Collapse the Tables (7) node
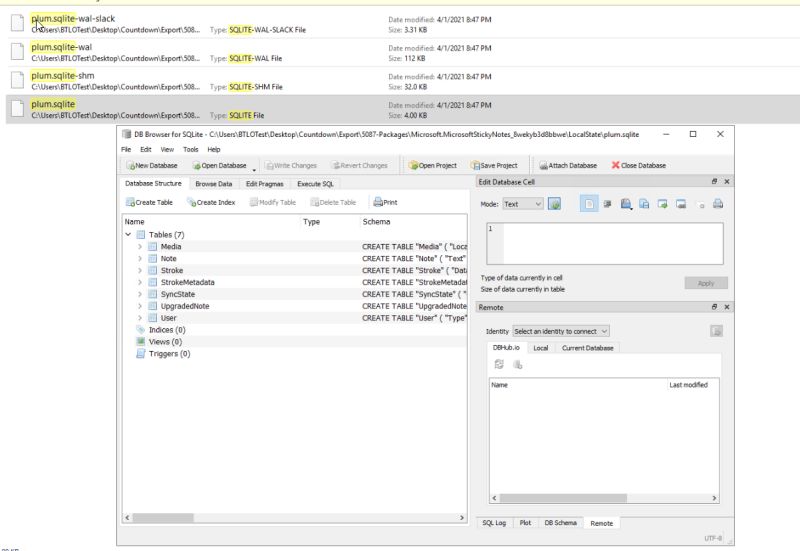The image size is (800, 551). click(x=129, y=235)
